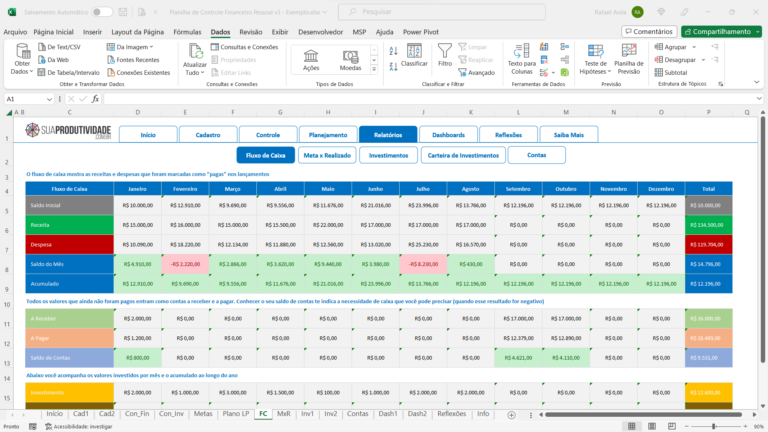Go to the Planejamento navigation button
The width and height of the screenshot is (768, 432).
point(328,135)
